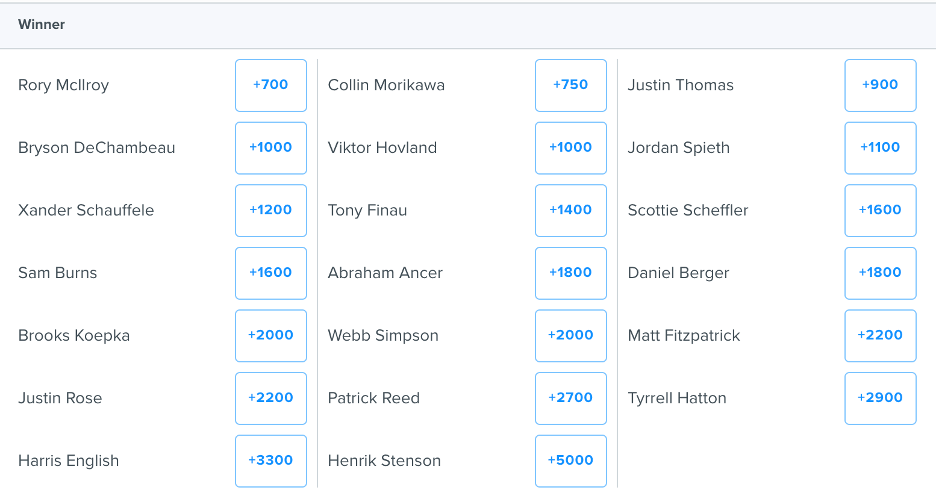Click Rory McIlroy +700 odds button
Viewport: 936px width, 496px height.
click(x=271, y=85)
